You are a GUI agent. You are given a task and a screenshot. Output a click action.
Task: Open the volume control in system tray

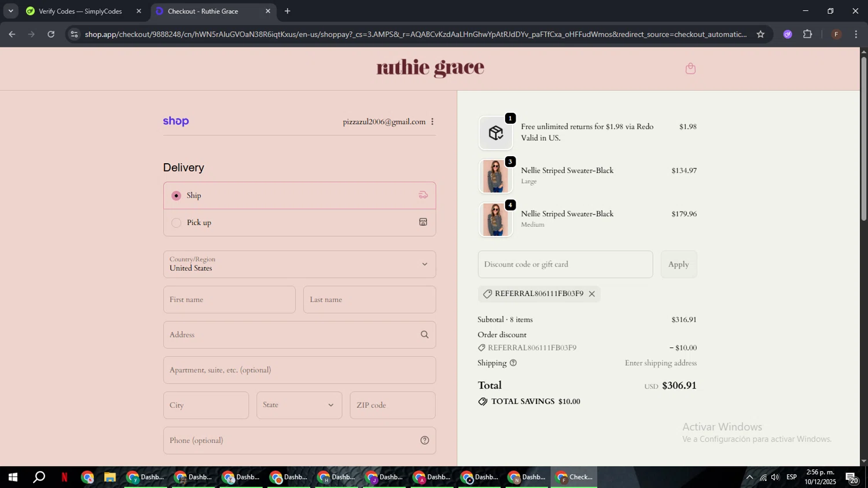[775, 478]
